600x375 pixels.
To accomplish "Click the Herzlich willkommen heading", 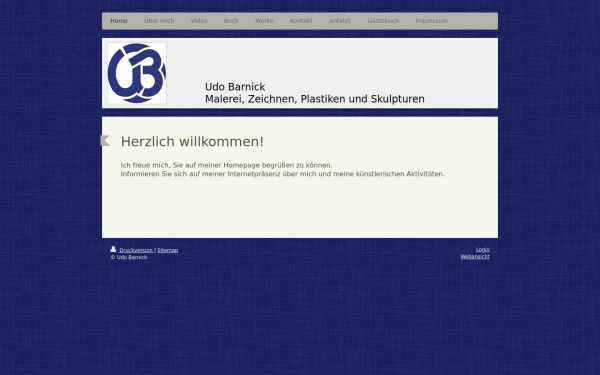I will 192,142.
